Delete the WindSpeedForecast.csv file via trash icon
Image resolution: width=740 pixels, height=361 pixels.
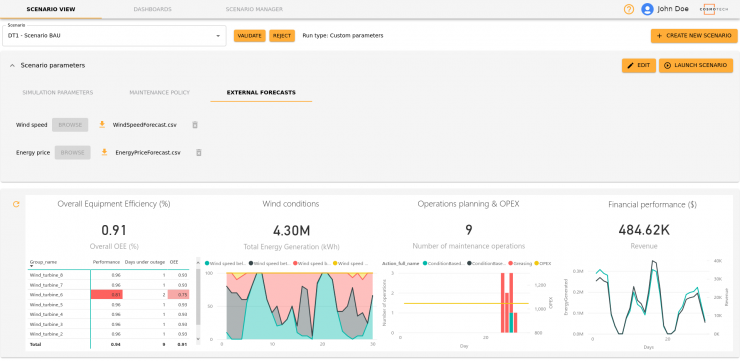(195, 125)
